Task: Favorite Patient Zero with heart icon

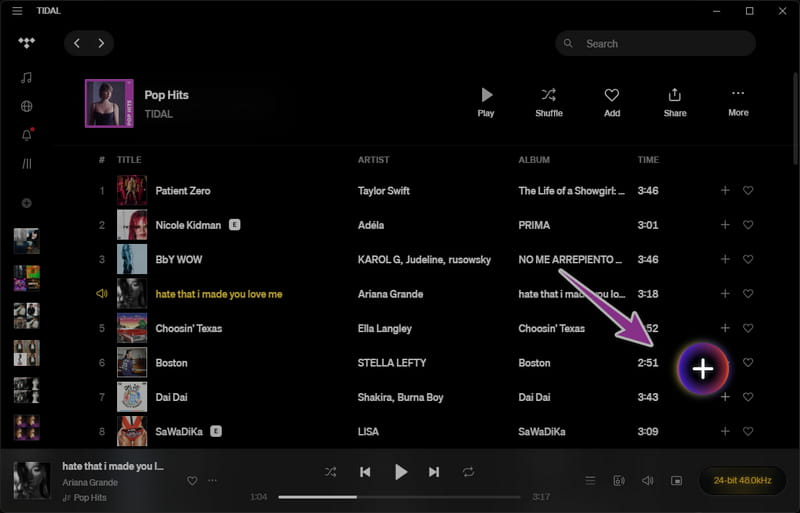Action: [748, 190]
